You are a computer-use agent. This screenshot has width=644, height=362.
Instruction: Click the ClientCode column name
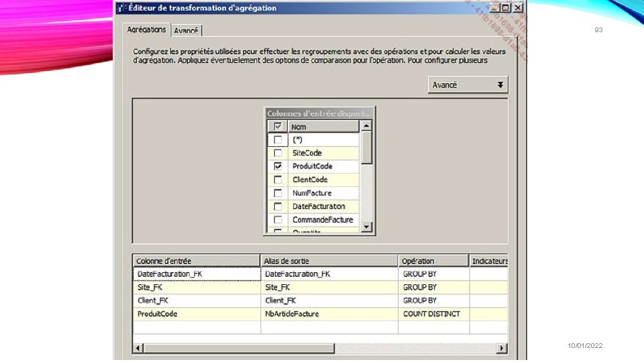click(310, 180)
